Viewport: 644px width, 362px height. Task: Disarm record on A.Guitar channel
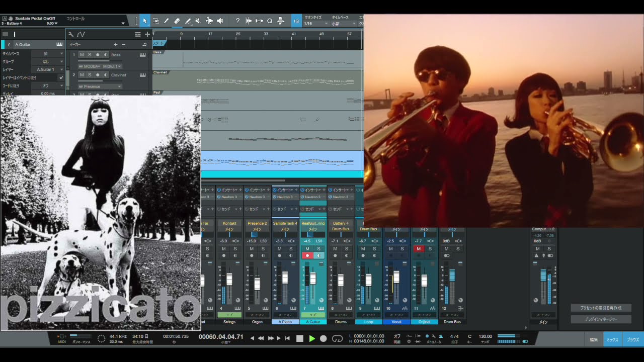[x=307, y=256]
